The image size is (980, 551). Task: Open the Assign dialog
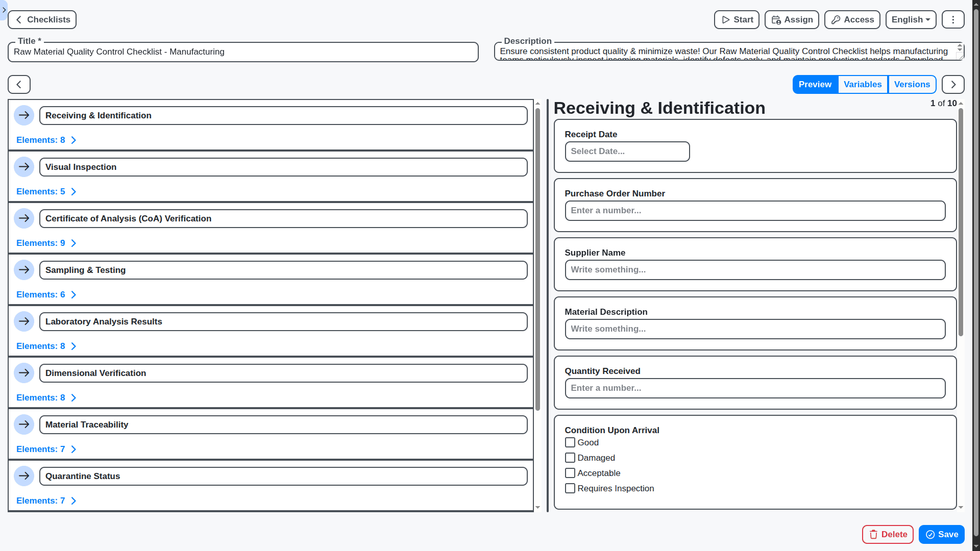pyautogui.click(x=791, y=19)
